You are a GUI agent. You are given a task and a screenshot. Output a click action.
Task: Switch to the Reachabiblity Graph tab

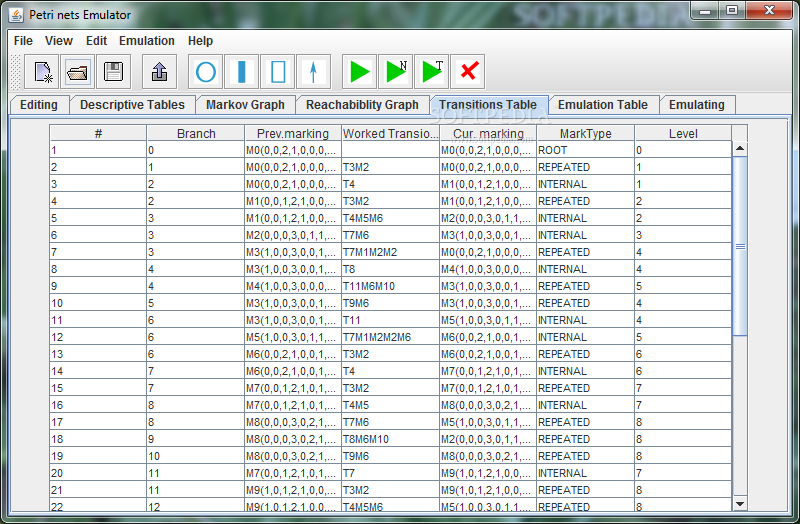coord(362,105)
